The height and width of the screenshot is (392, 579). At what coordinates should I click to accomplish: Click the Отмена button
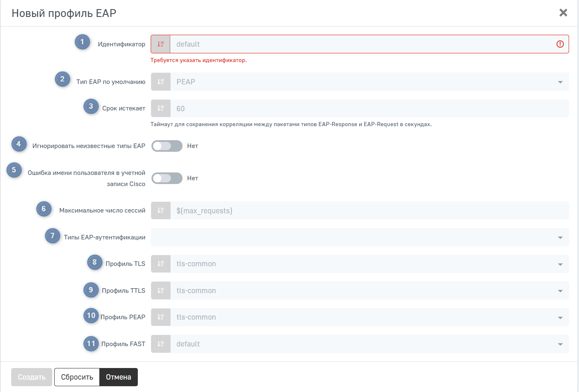[118, 377]
